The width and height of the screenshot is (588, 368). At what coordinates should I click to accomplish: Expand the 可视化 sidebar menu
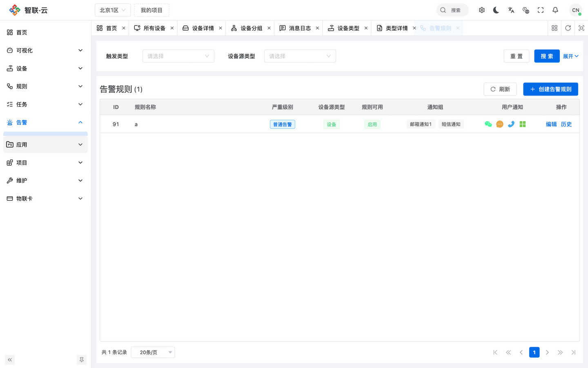click(45, 50)
